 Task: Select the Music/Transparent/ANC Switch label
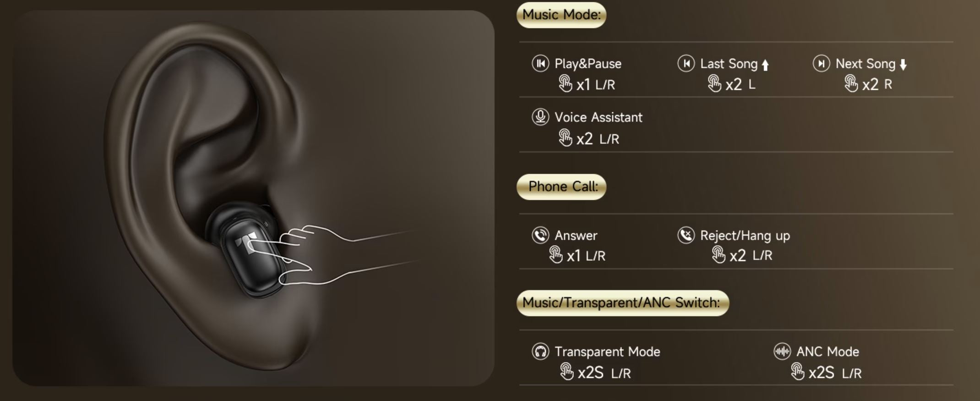[623, 303]
